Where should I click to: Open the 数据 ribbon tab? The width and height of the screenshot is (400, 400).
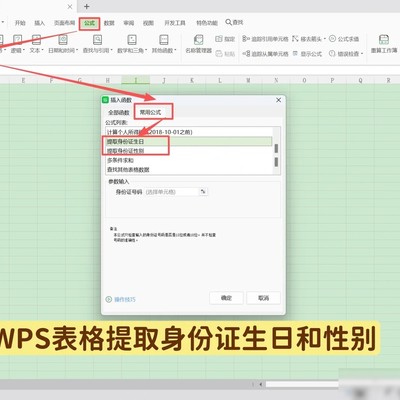(109, 23)
